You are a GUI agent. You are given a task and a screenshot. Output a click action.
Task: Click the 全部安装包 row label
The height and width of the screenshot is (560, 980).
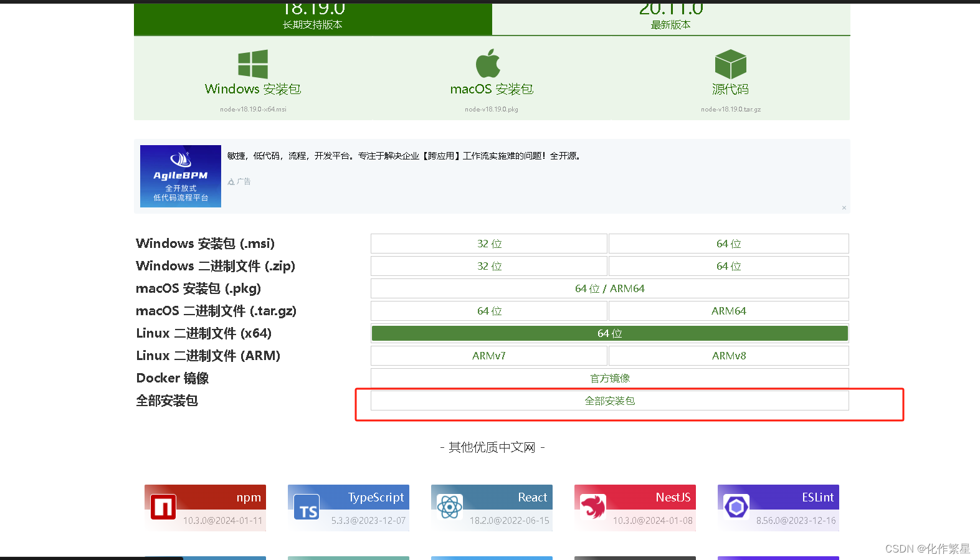[x=167, y=401]
